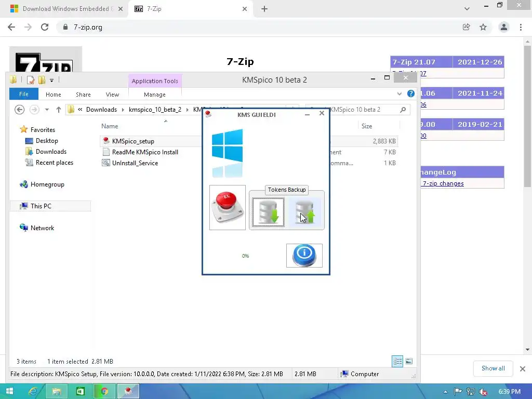Open the Manage ribbon tab
532x399 pixels.
pyautogui.click(x=155, y=95)
